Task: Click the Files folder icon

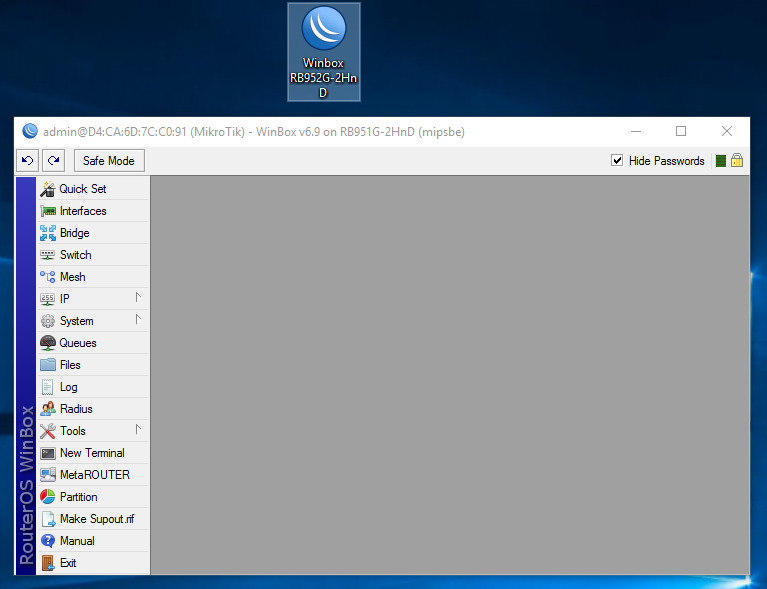Action: click(48, 365)
